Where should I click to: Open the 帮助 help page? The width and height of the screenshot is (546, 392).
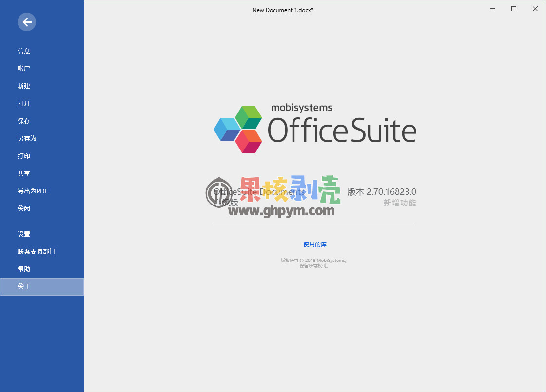coord(24,269)
